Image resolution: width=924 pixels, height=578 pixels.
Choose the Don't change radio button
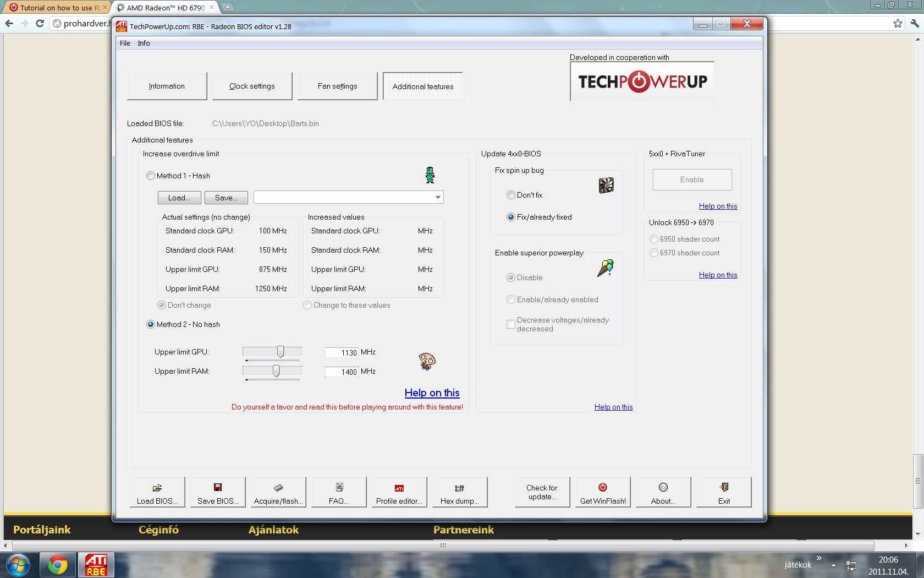coord(184,305)
